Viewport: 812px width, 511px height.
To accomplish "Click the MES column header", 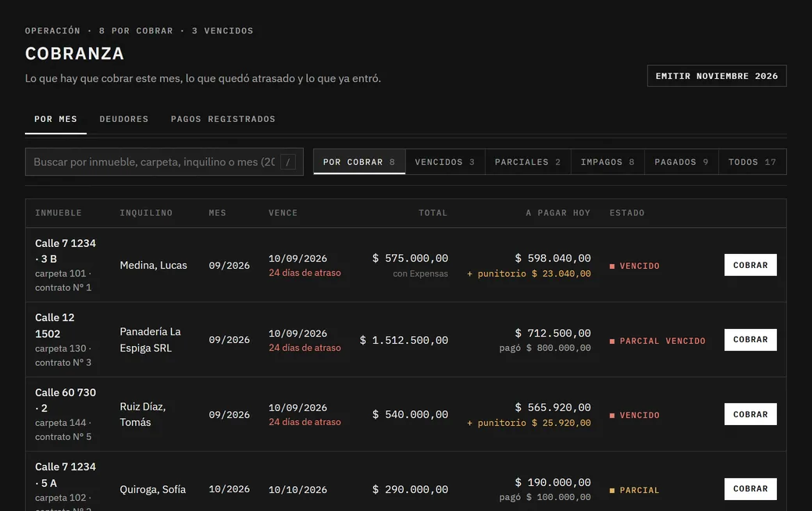I will coord(218,213).
